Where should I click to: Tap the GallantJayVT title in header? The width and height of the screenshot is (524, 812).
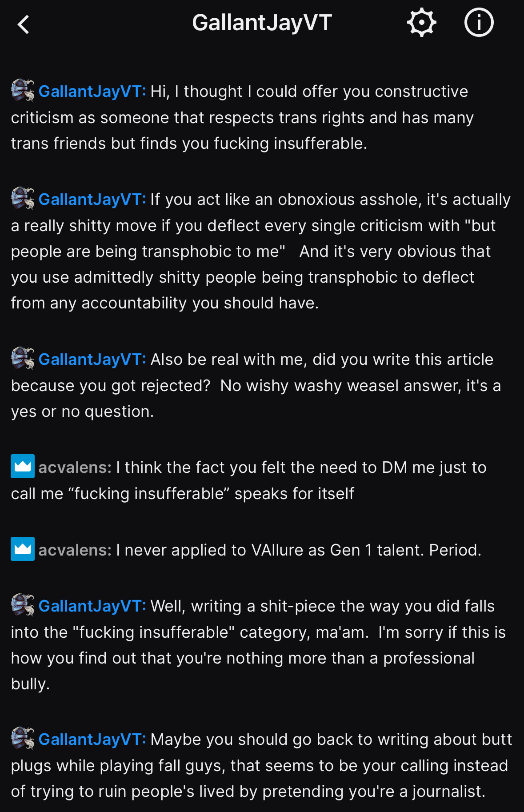coord(262,23)
